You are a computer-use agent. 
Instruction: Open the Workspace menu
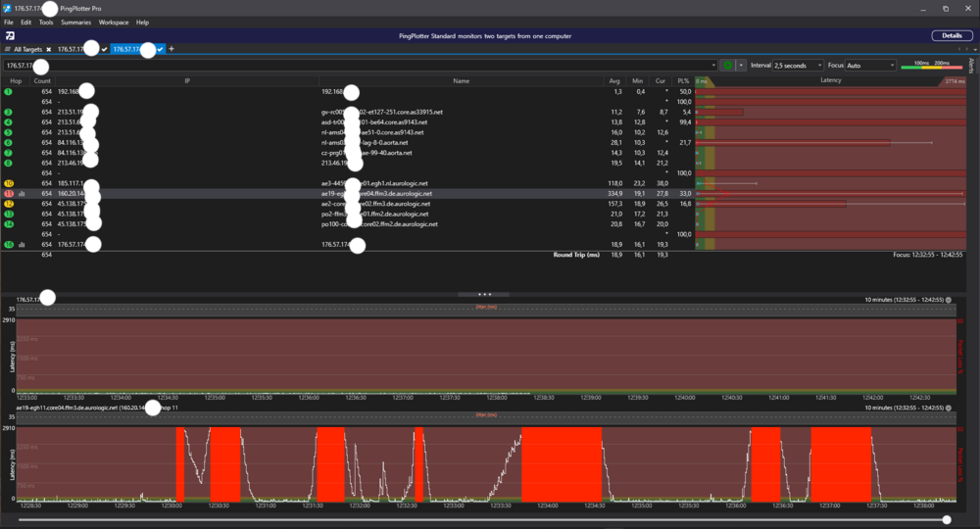click(x=114, y=22)
